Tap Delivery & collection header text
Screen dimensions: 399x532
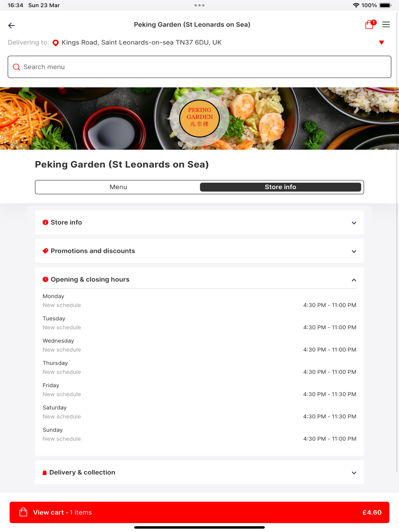82,472
